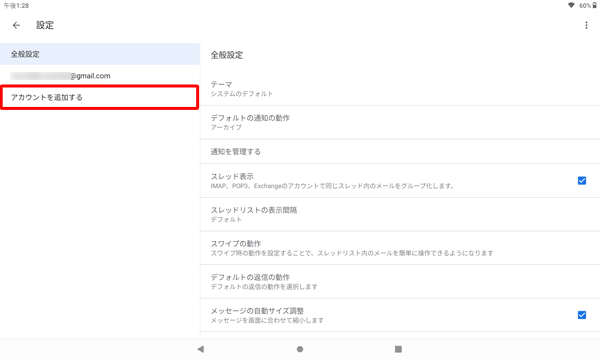Image resolution: width=600 pixels, height=360 pixels.
Task: Toggle the スレッド表示 checkbox
Action: click(x=582, y=181)
